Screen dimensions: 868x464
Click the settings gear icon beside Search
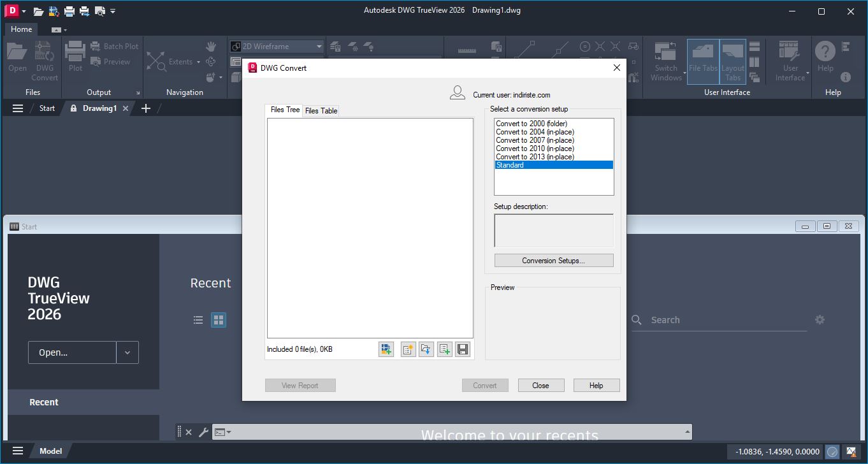[x=820, y=320]
